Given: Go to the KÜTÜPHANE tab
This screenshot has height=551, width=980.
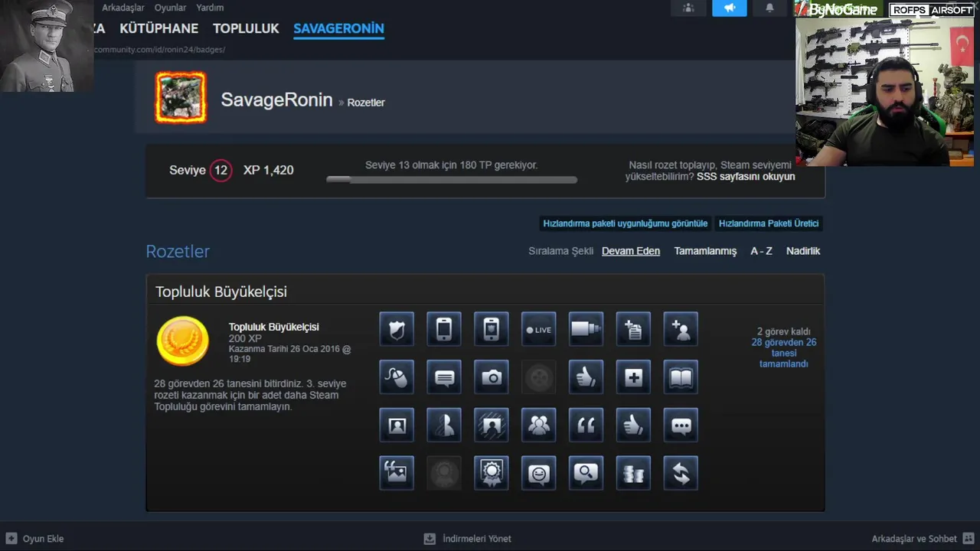Looking at the screenshot, I should coord(158,28).
